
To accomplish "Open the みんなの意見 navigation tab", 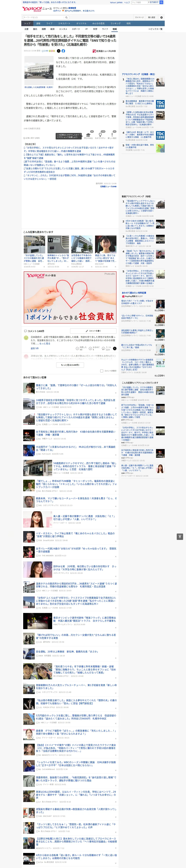I will point(98,24).
